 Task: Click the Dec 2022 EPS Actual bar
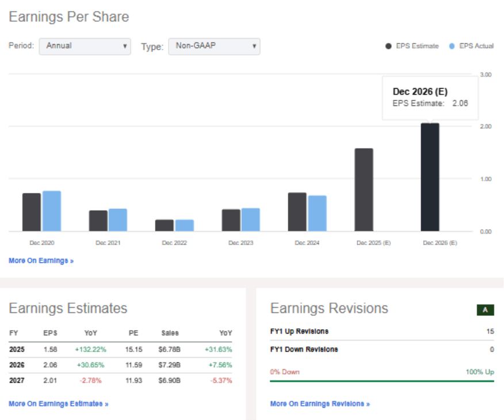coord(185,225)
